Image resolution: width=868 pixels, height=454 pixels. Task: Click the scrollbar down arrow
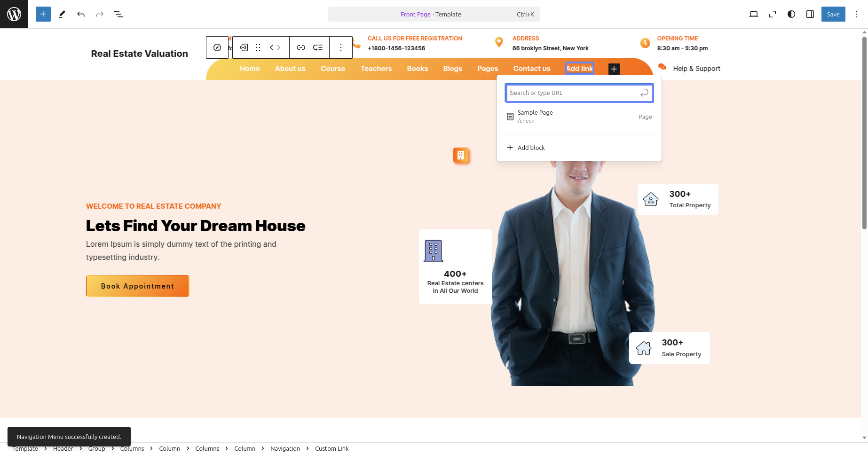tap(864, 438)
